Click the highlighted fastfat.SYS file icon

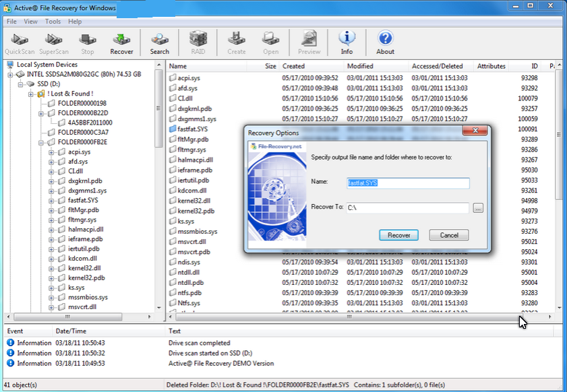[173, 129]
